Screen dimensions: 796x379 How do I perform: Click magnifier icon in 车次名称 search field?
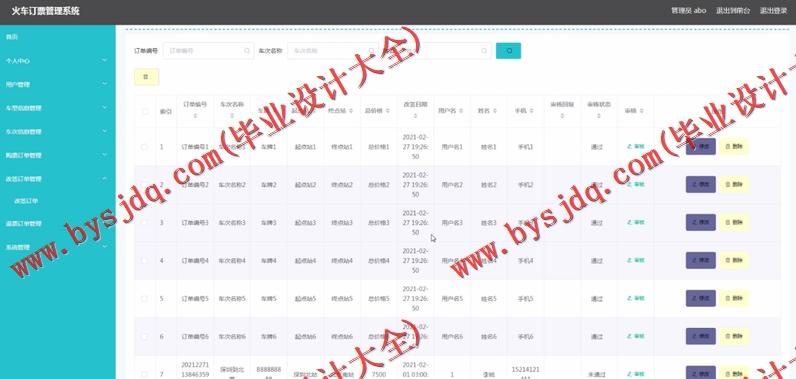point(371,51)
